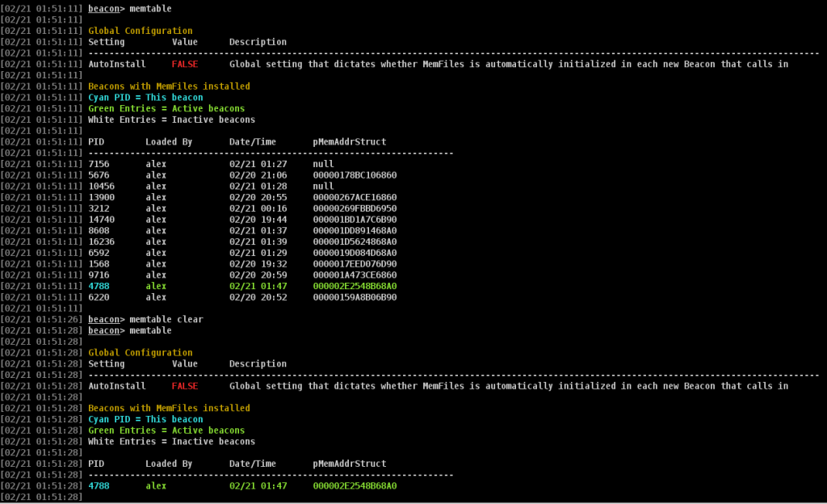Screen dimensions: 827x504
Task: Click 'alex' in the PID 7156 row
Action: [x=156, y=164]
